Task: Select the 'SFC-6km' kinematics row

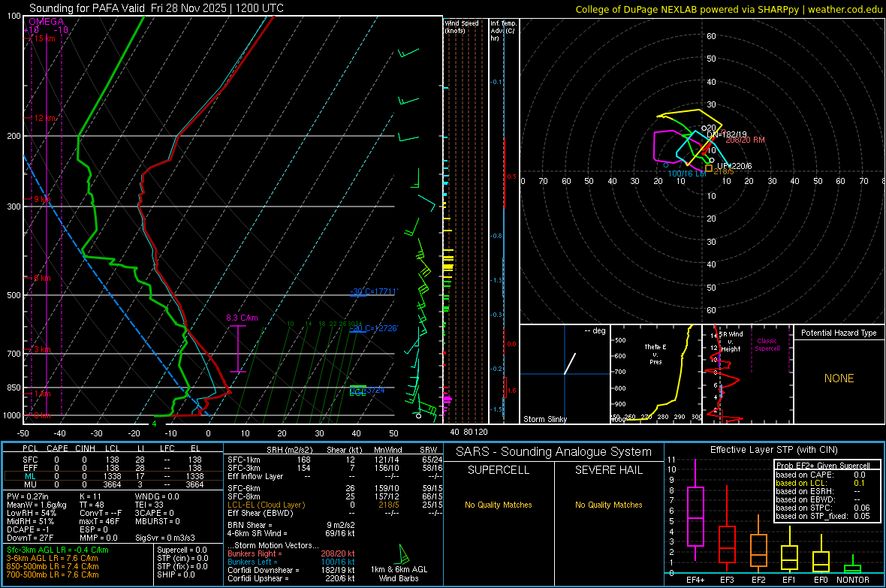Action: (335, 488)
